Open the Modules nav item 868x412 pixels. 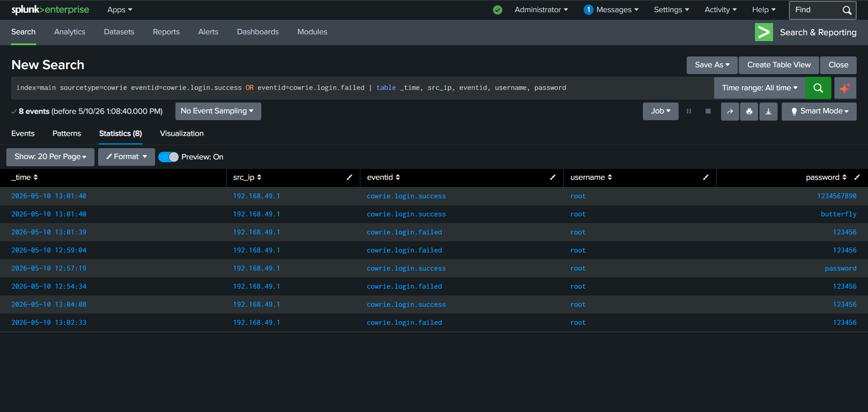pyautogui.click(x=312, y=32)
